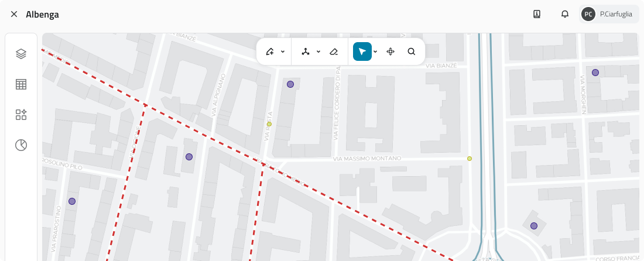Open the P.Ciarfuglia user account menu
The width and height of the screenshot is (644, 261).
click(x=609, y=14)
